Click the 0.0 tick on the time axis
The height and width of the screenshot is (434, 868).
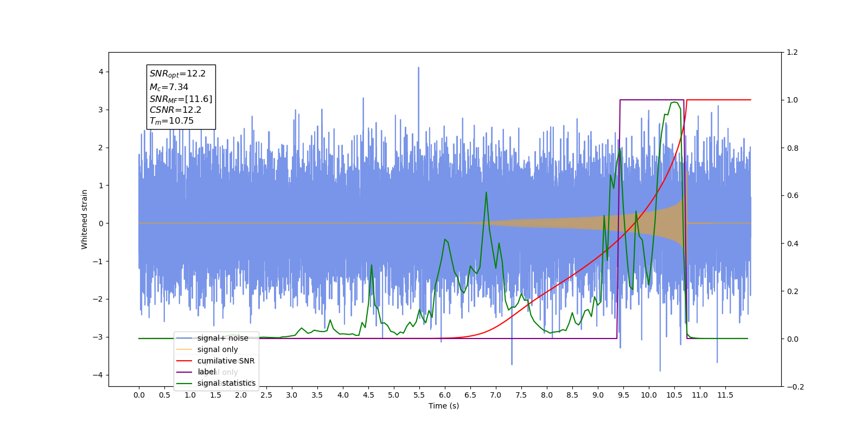[x=139, y=395]
